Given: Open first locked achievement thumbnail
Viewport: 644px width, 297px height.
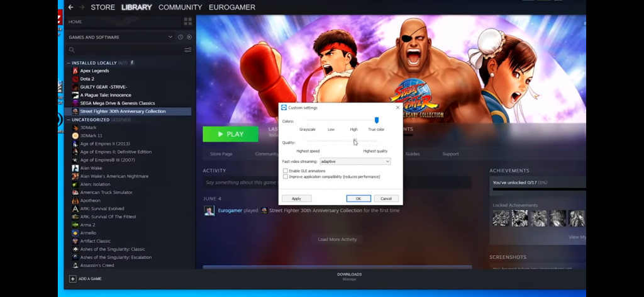Looking at the screenshot, I should pos(501,218).
